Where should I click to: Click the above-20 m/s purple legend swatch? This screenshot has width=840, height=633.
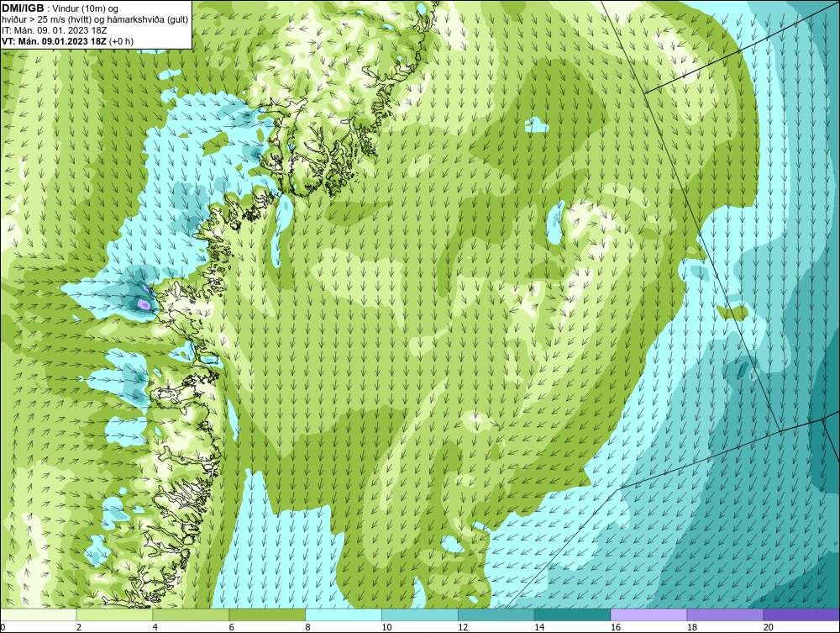coord(801,615)
